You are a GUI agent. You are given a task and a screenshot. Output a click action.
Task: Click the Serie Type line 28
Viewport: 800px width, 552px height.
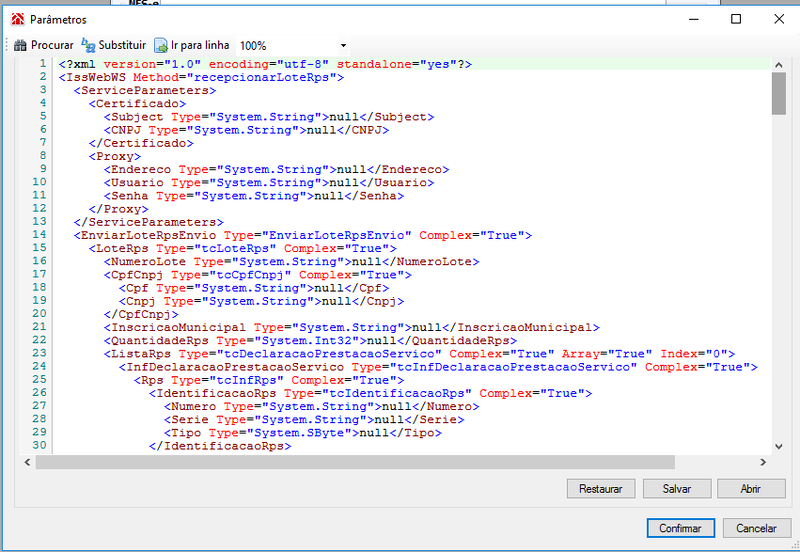click(314, 420)
